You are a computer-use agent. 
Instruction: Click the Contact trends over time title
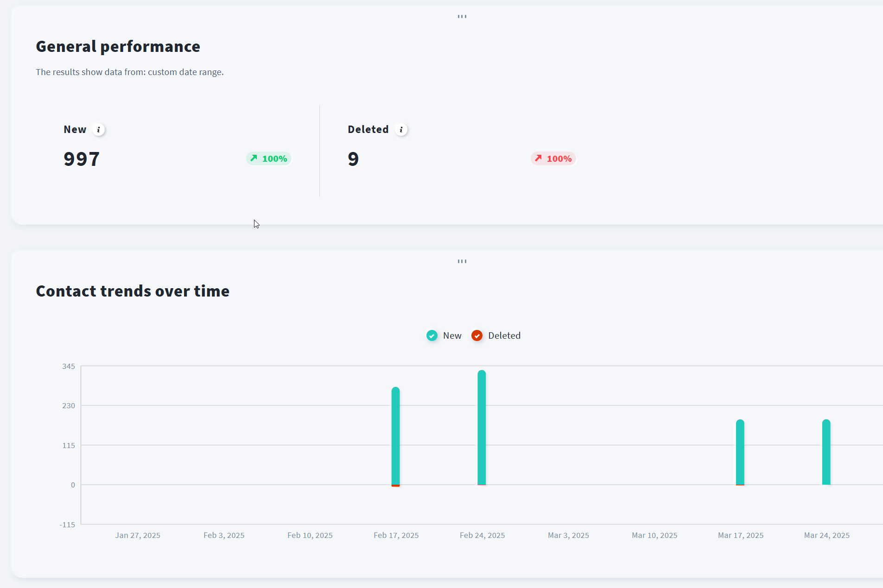coord(133,291)
